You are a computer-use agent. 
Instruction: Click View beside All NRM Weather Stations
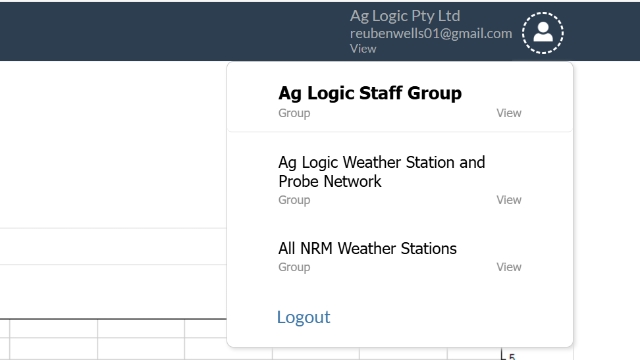509,267
